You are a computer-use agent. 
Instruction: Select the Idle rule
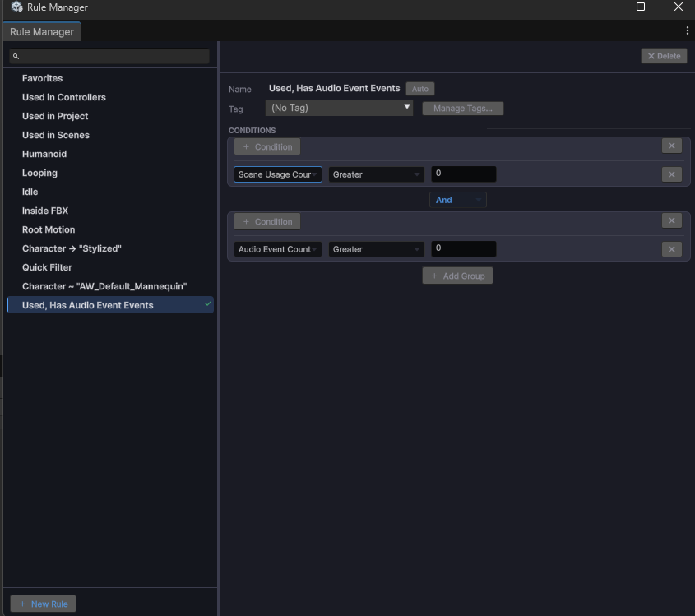110,192
